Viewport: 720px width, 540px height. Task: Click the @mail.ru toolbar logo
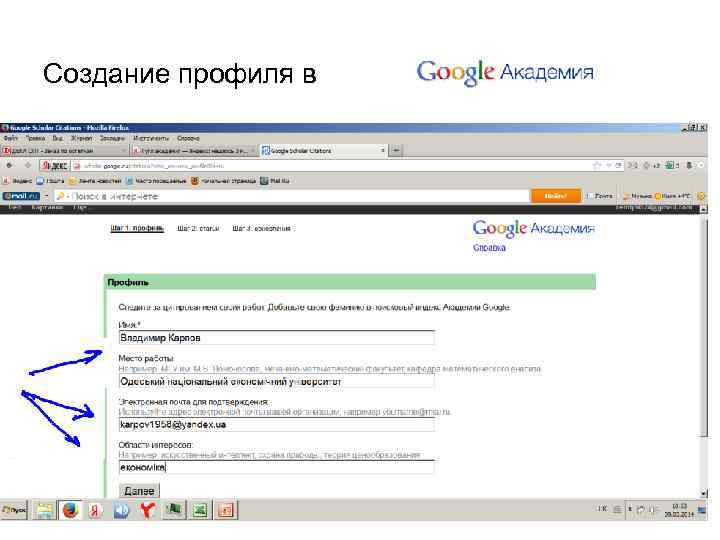[x=21, y=197]
